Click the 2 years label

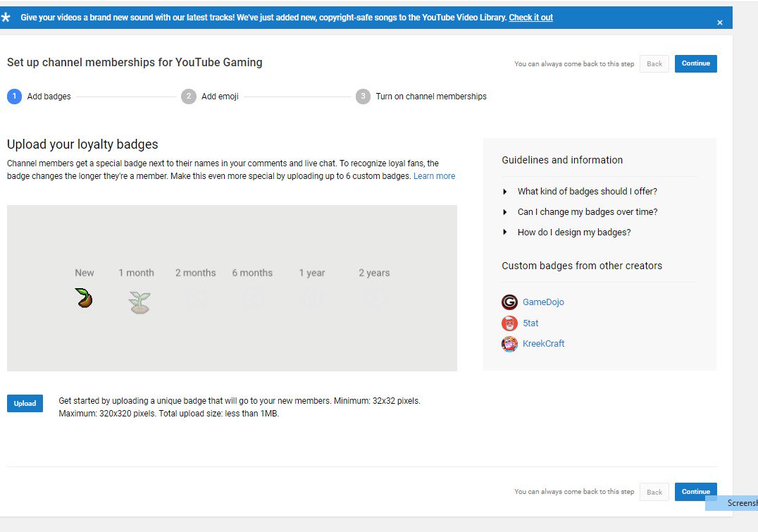(374, 273)
